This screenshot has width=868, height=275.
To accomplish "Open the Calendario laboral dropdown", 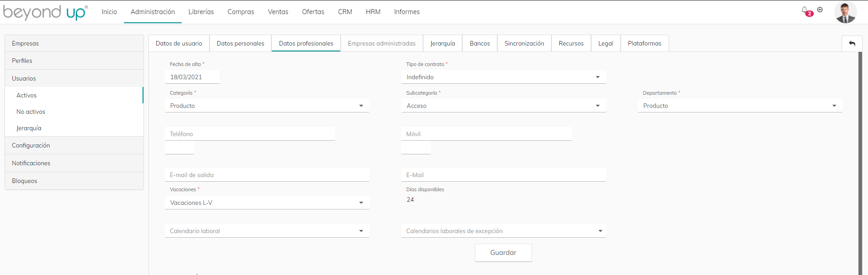I will click(266, 231).
